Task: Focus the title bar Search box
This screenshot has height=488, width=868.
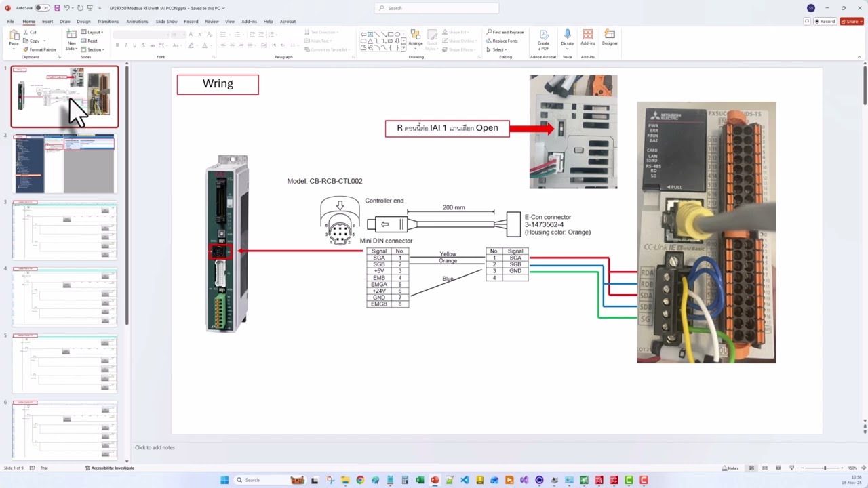Action: [437, 8]
